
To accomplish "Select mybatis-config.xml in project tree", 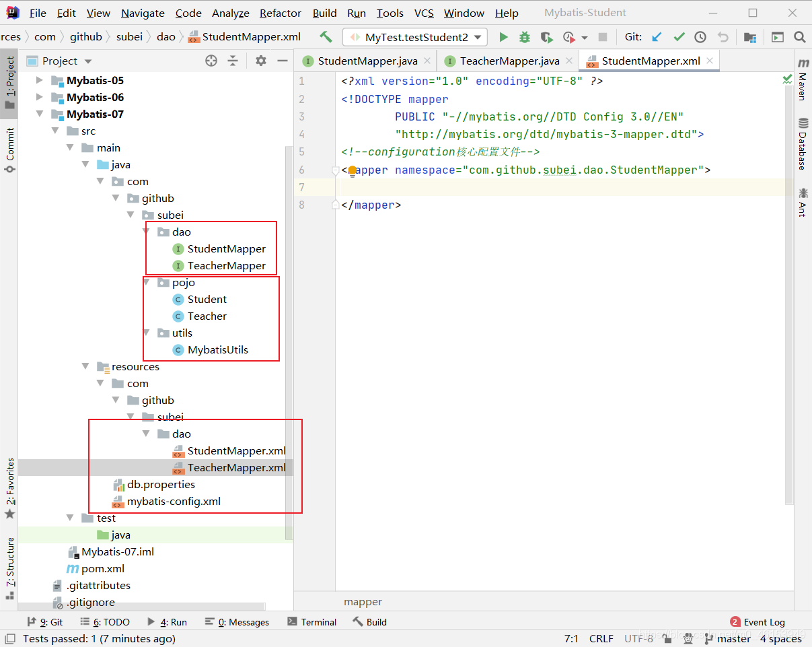I will point(174,502).
